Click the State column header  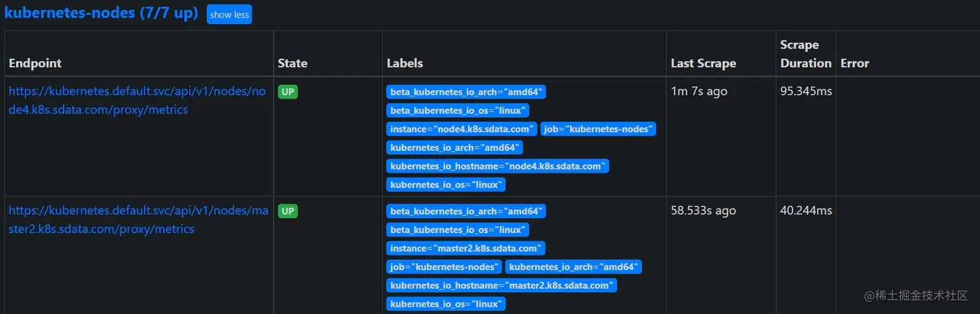click(292, 63)
